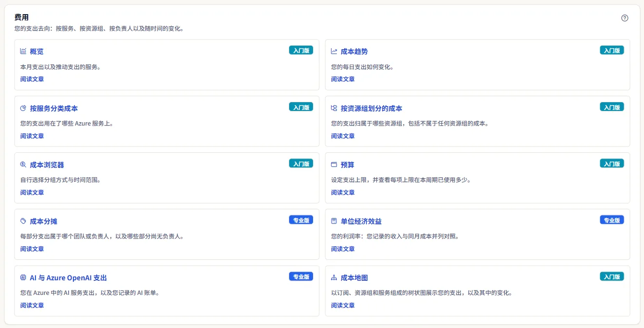Click 入门版 badge on 按资源组划分的成本
The height and width of the screenshot is (328, 644).
(612, 107)
